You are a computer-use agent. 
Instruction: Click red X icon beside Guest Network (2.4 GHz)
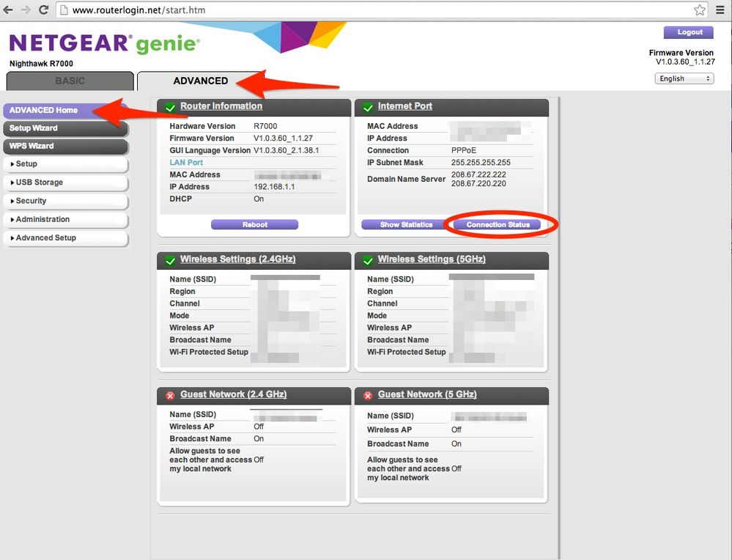[x=170, y=395]
